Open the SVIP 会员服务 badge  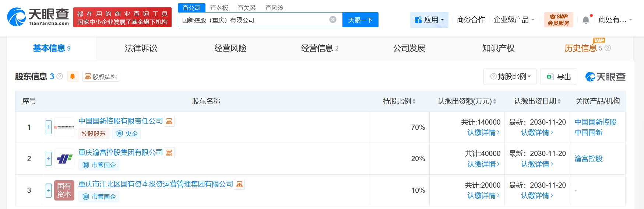(558, 20)
